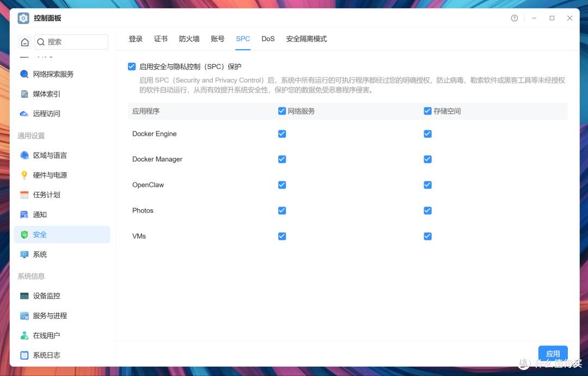Focus the 搜索 search field
Image resolution: width=588 pixels, height=376 pixels.
pos(71,42)
